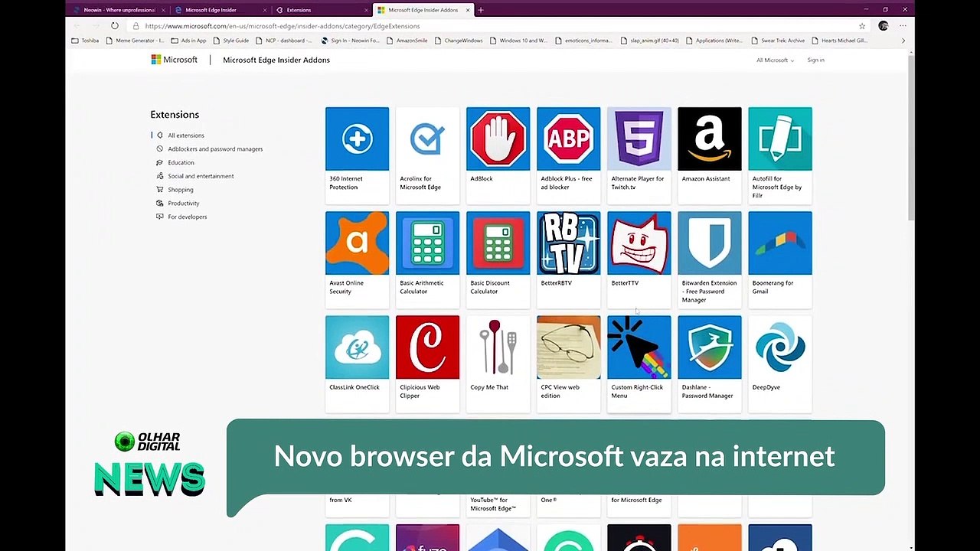Viewport: 980px width, 551px height.
Task: Open the Toshiba bookmark folder
Action: [x=85, y=41]
